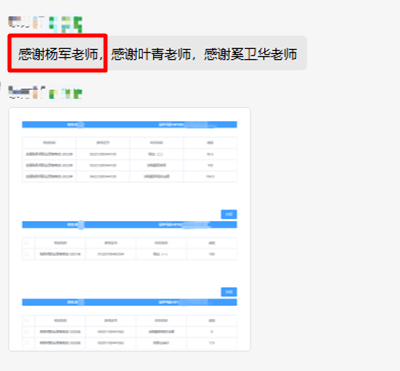Click the pixelated sender name above the image
This screenshot has width=400, height=371.
click(45, 93)
